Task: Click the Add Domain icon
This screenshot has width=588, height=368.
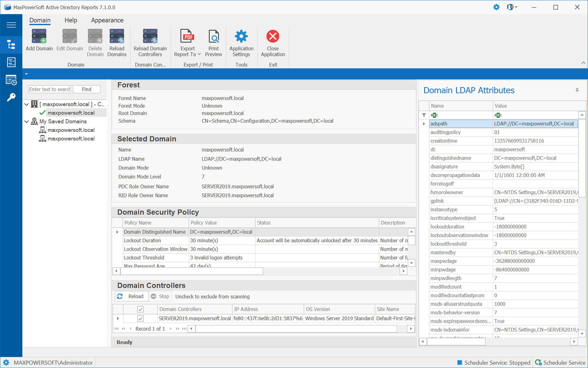Action: [x=39, y=37]
